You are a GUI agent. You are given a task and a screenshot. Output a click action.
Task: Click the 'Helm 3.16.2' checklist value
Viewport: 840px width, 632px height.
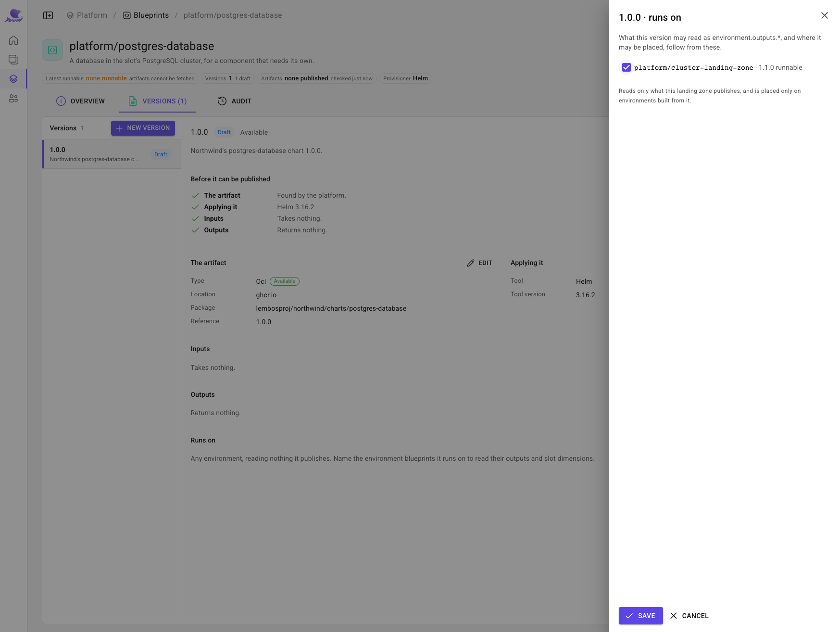296,207
